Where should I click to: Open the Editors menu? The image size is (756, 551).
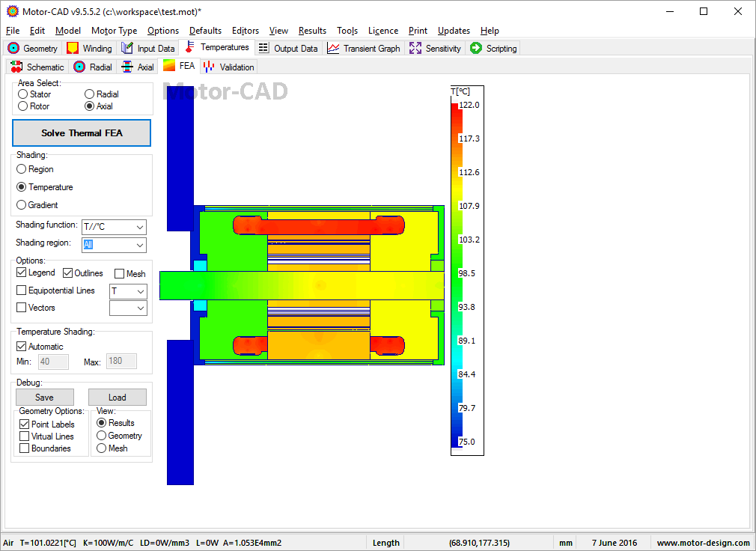(245, 31)
